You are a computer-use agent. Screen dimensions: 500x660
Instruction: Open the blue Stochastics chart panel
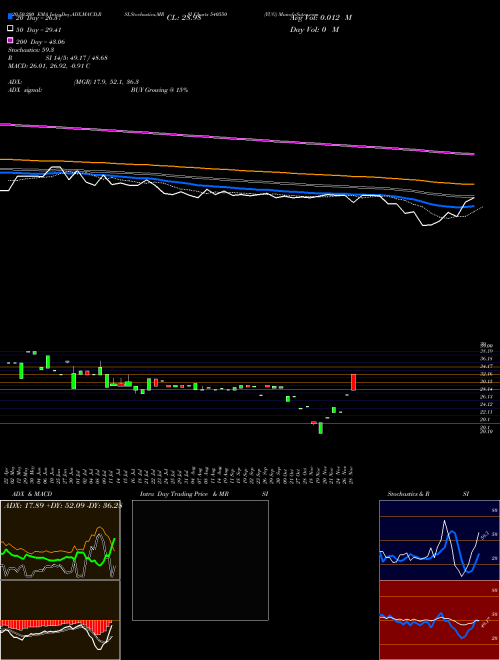[x=439, y=540]
